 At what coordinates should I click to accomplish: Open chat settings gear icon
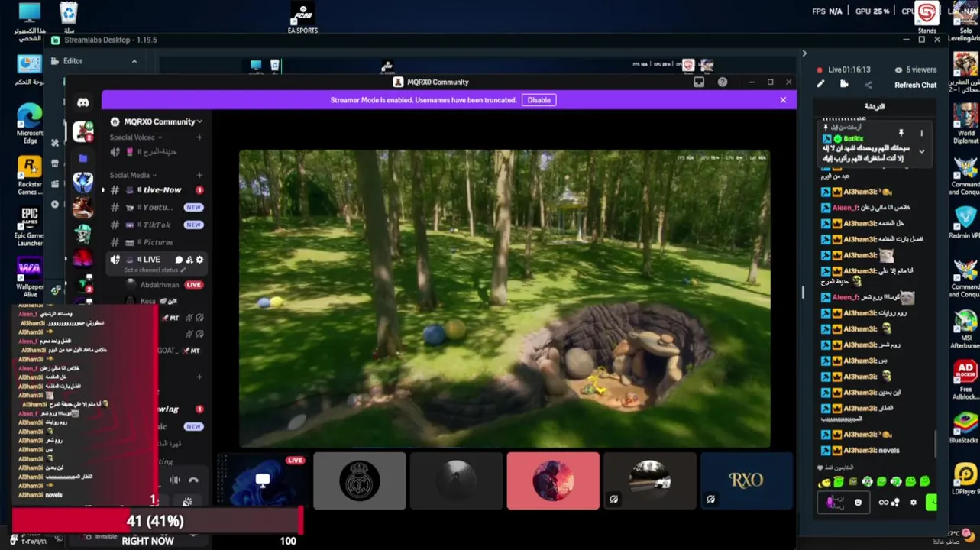(x=913, y=502)
